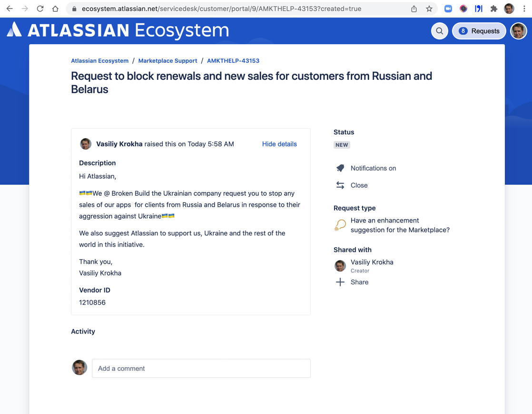Go to browser home page icon
The width and height of the screenshot is (532, 414).
[x=55, y=9]
